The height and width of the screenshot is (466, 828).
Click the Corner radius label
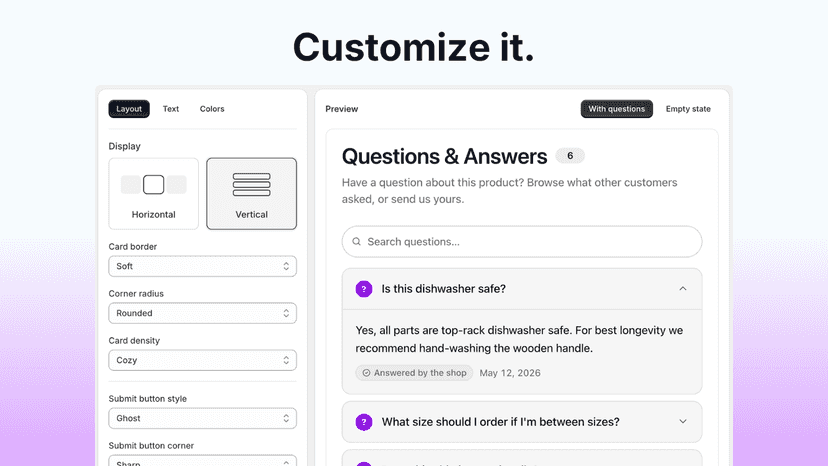coord(136,294)
